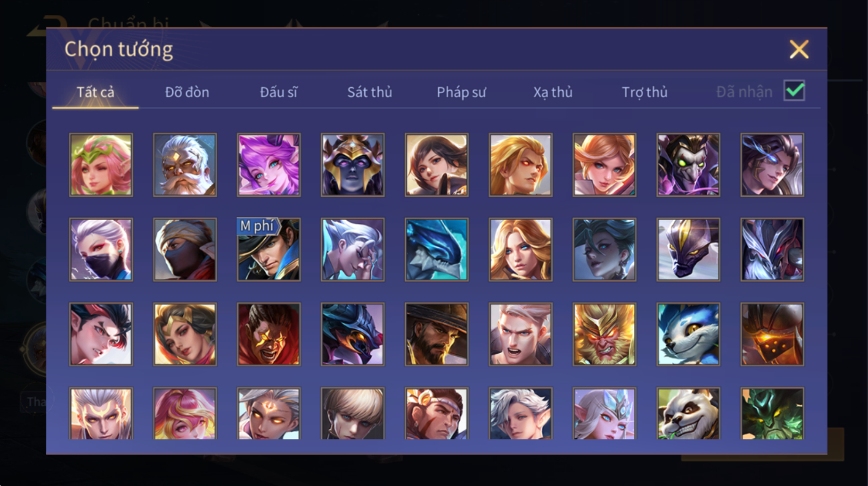Close the Chọn tướng dialog

coord(799,50)
